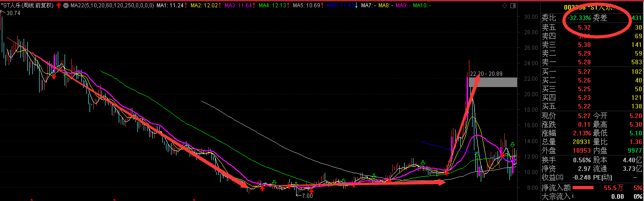
Task: Click the 流通 value 3.73亿
Action: tap(632, 169)
